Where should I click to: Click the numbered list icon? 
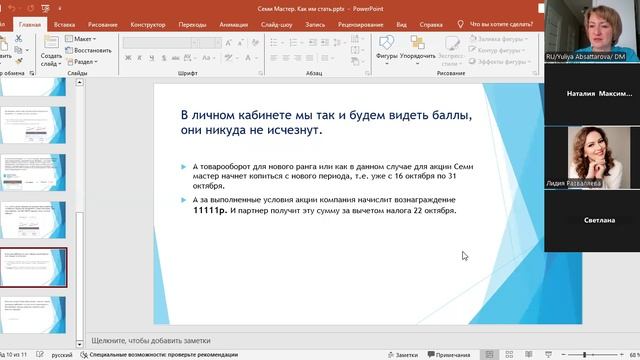tap(293, 42)
